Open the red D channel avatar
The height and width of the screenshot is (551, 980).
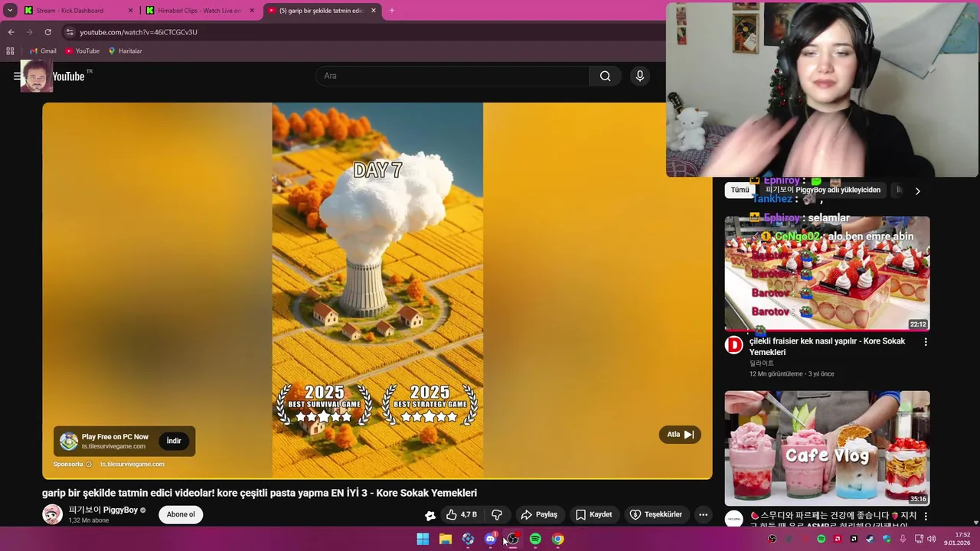coord(734,345)
